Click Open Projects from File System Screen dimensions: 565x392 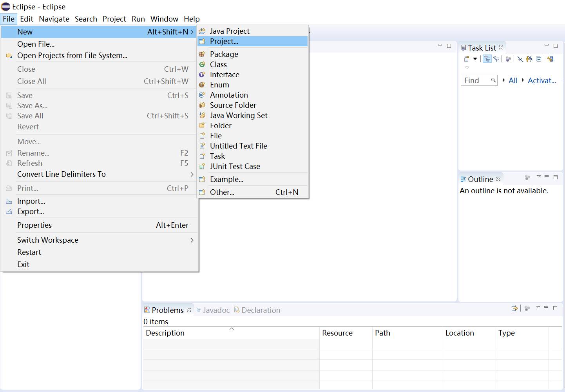pos(100,55)
